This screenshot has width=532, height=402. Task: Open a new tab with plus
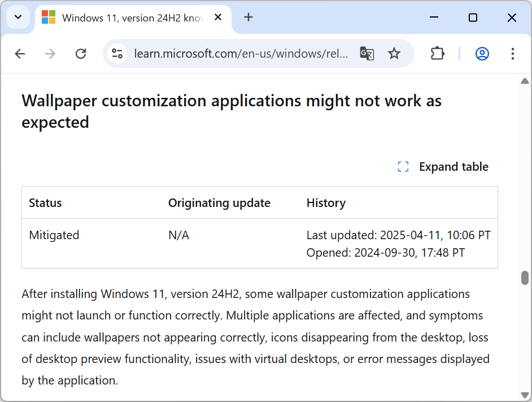click(x=248, y=18)
